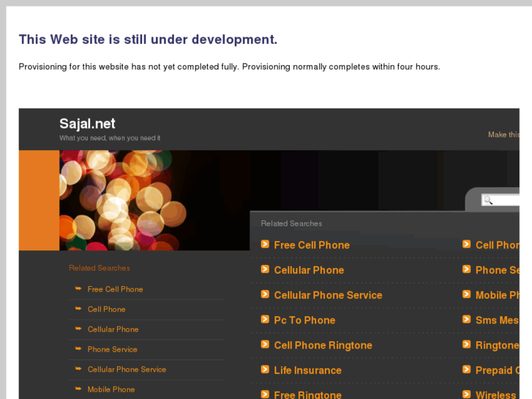The image size is (532, 399).
Task: Open the Cell Phone Ringtone link
Action: tap(323, 346)
